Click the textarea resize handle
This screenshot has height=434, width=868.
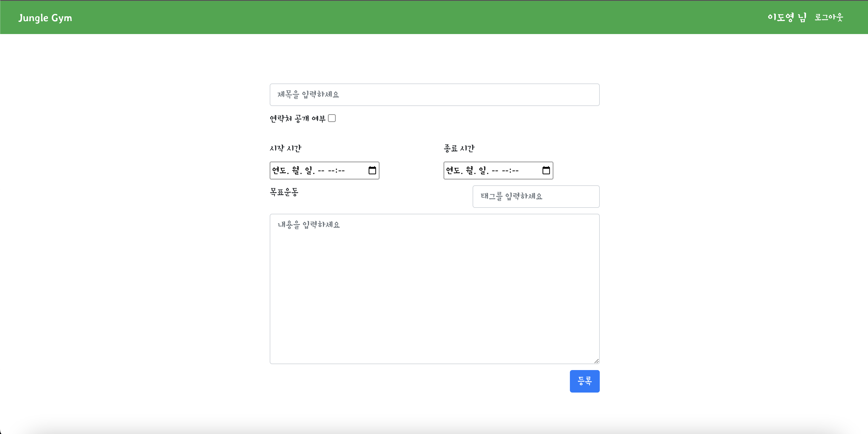point(597,361)
